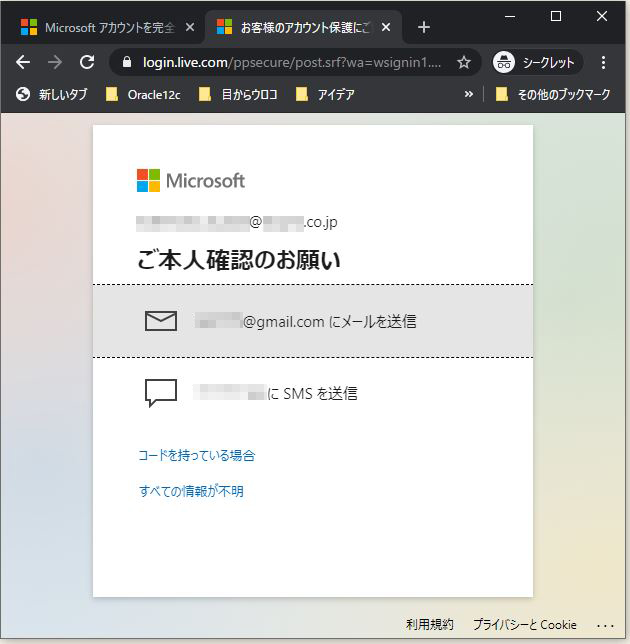Close the Chrome window
The height and width of the screenshot is (644, 630).
[x=602, y=16]
